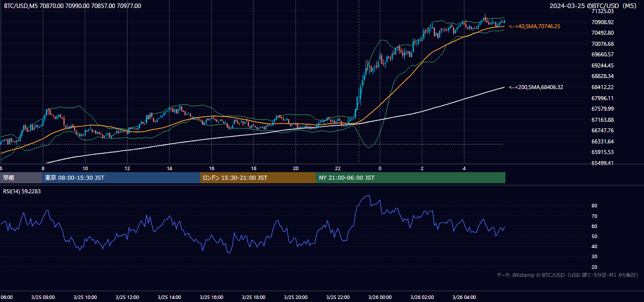
Task: Click the RSI(14) 59.2283 indicator label
Action: (x=22, y=191)
